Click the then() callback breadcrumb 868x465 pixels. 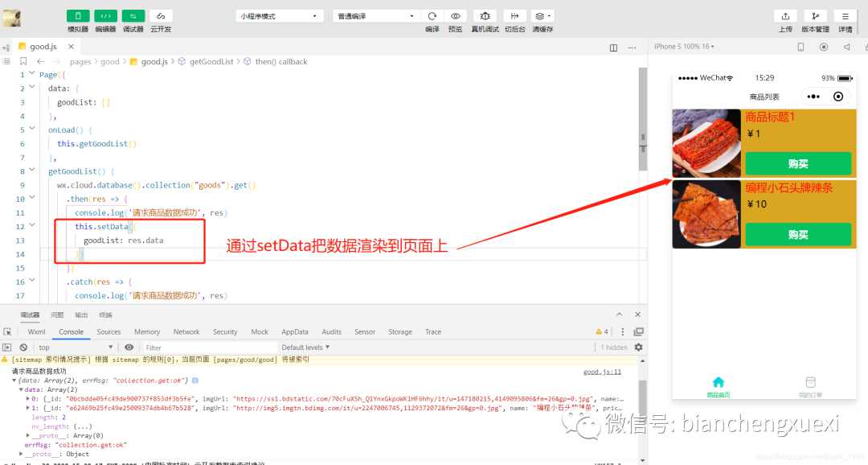point(281,61)
